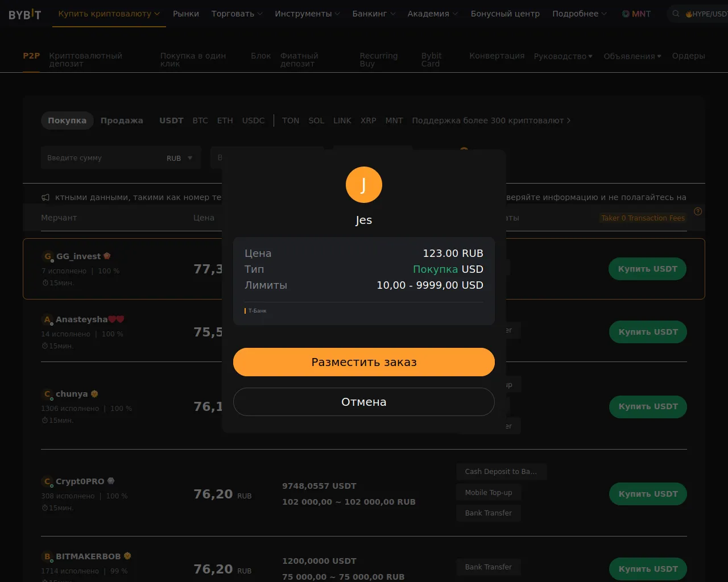
Task: Expand the Руководство dropdown
Action: [x=562, y=56]
